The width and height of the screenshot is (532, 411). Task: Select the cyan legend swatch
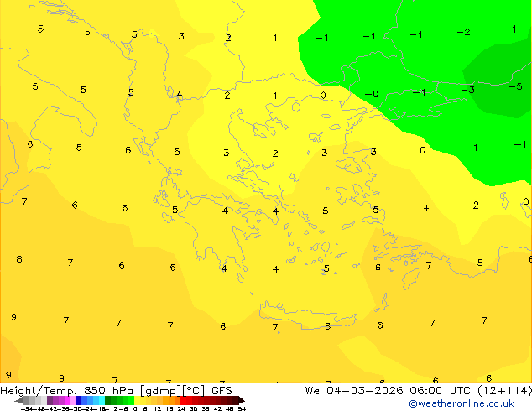[x=102, y=400]
